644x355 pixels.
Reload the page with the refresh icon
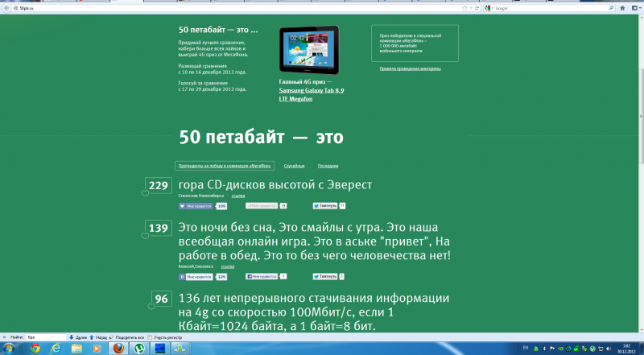pos(477,6)
